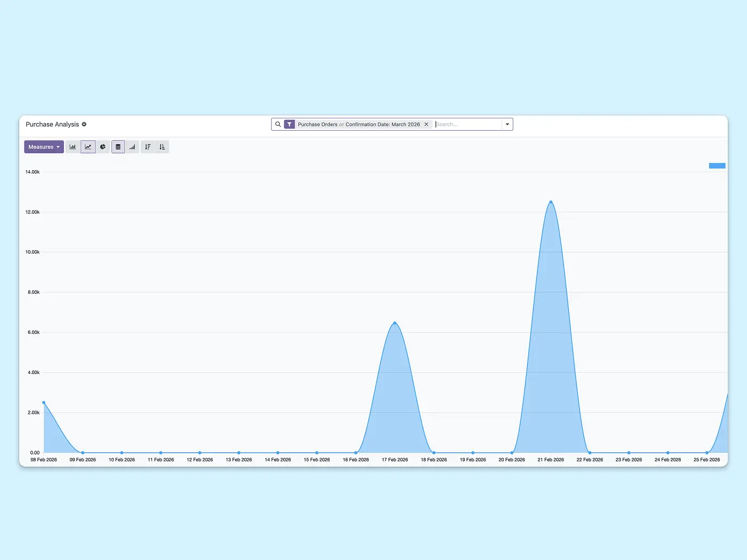Remove the Purchase Orders filter facet
Viewport: 747px width, 560px height.
[426, 124]
